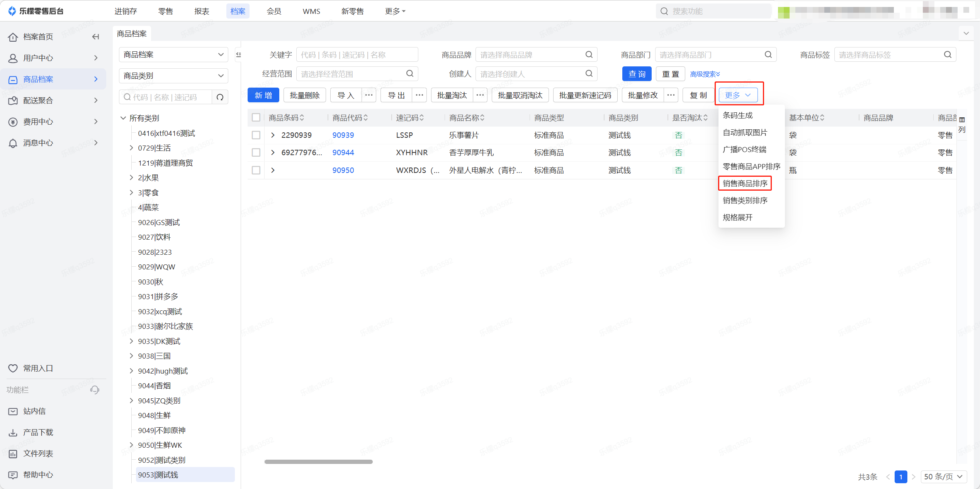Select 销售商品排序 from dropdown menu

(x=745, y=183)
